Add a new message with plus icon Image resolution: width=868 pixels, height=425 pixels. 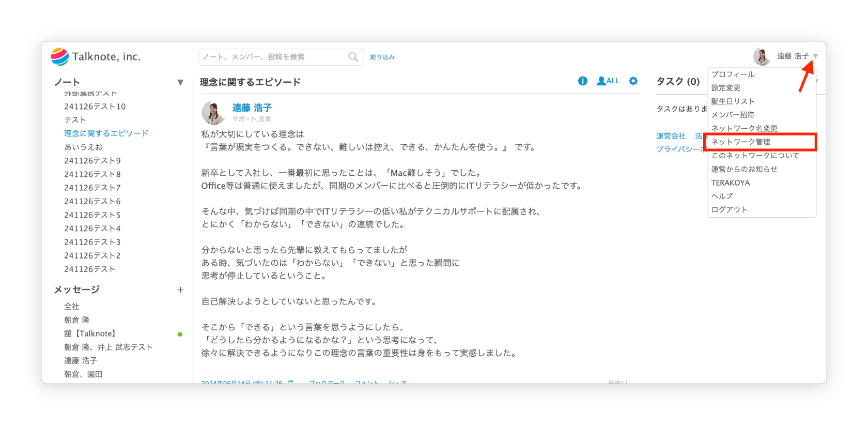pos(180,290)
